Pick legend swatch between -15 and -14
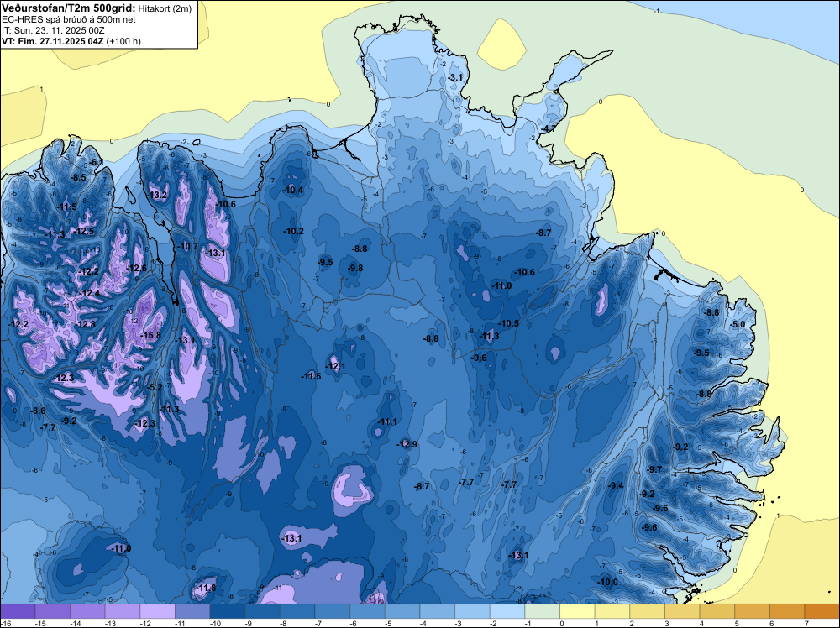840x628 pixels. tap(52, 611)
